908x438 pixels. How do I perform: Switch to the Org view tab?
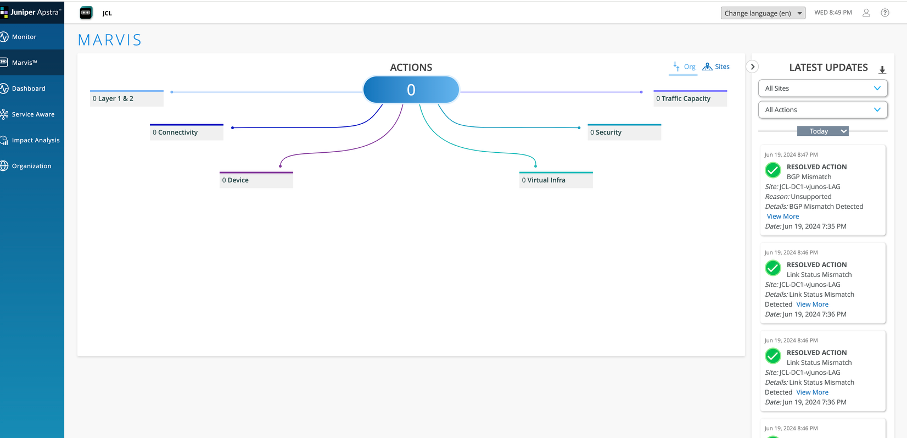click(683, 67)
